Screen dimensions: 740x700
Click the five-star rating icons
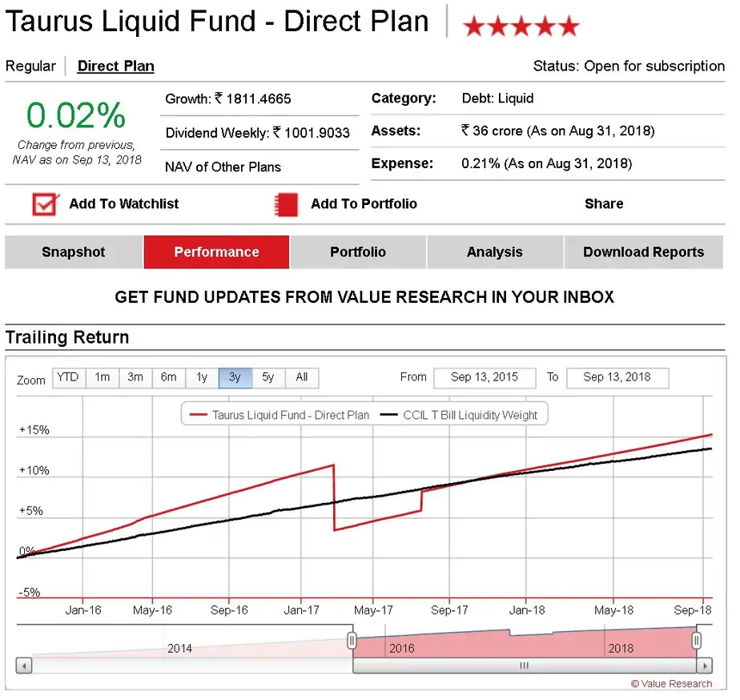(521, 26)
